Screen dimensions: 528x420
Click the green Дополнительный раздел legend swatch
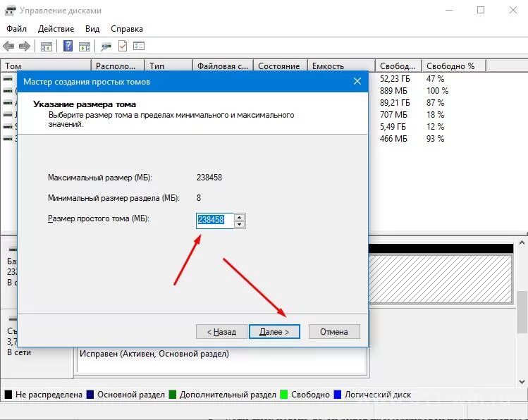[x=173, y=395]
